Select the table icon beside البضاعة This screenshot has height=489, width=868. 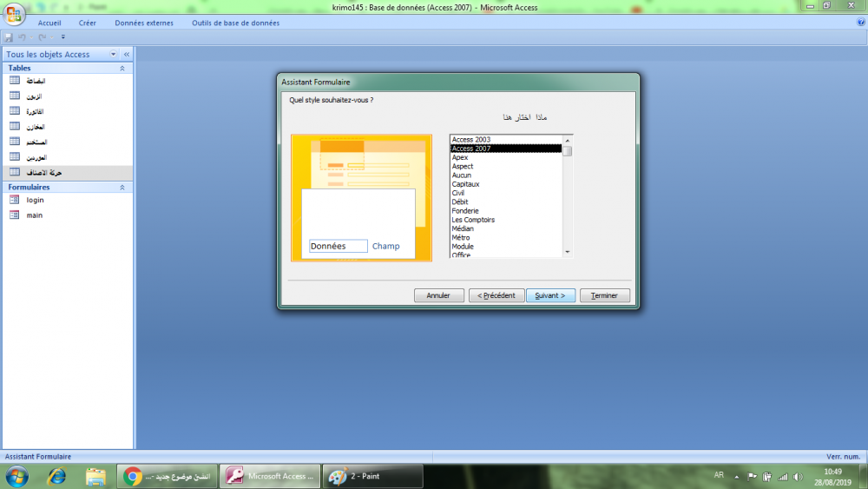(x=15, y=80)
